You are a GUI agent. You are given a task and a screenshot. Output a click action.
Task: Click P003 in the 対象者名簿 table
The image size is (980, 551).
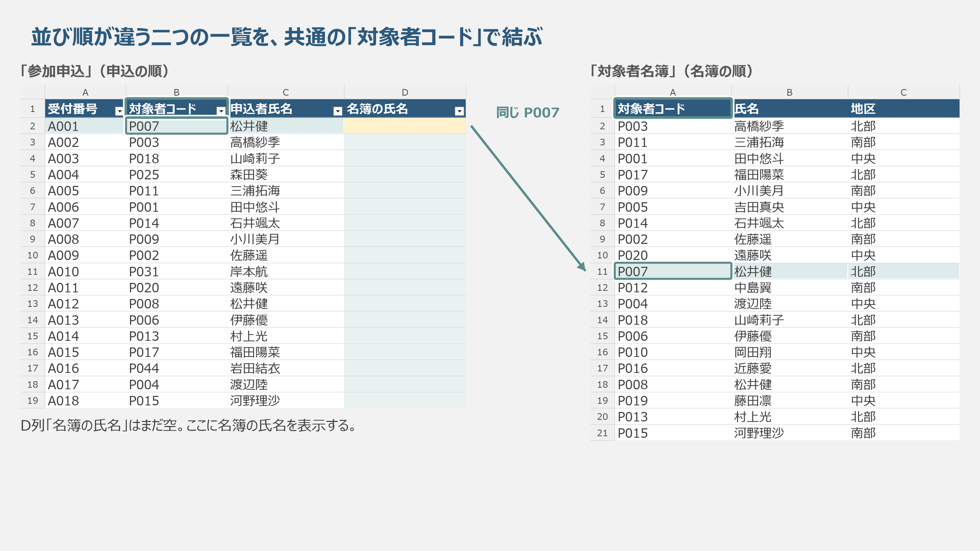pyautogui.click(x=673, y=126)
